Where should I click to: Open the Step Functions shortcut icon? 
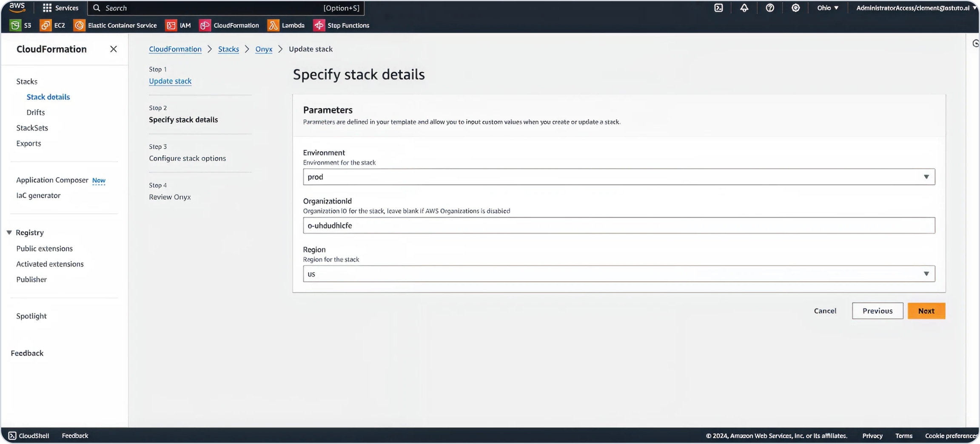(x=319, y=25)
